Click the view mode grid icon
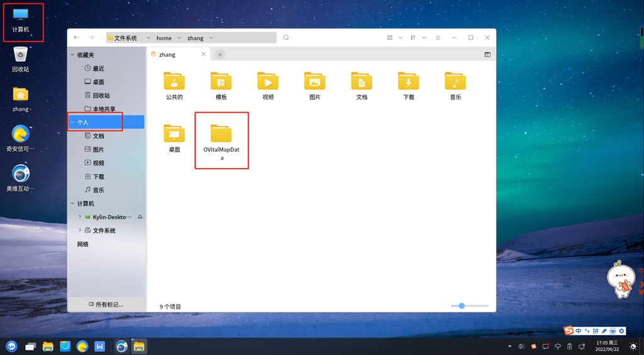The height and width of the screenshot is (355, 644). point(390,38)
